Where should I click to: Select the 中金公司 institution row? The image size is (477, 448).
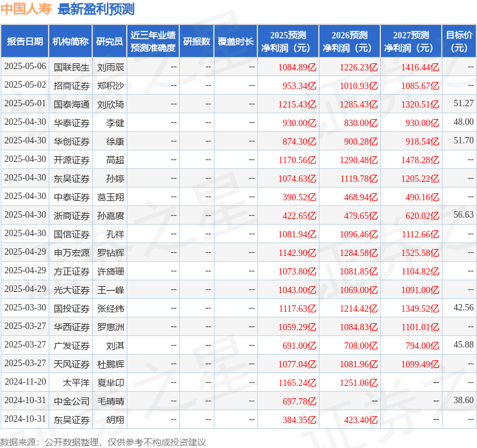tap(71, 401)
